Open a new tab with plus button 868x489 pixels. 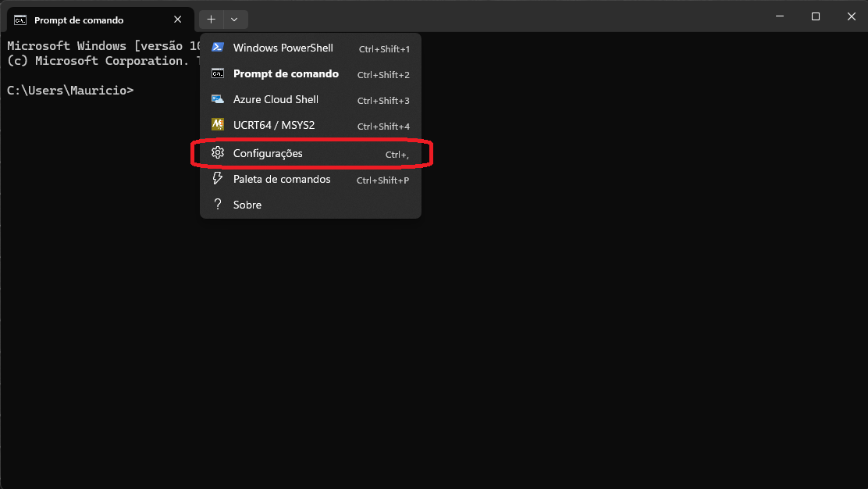pos(211,20)
